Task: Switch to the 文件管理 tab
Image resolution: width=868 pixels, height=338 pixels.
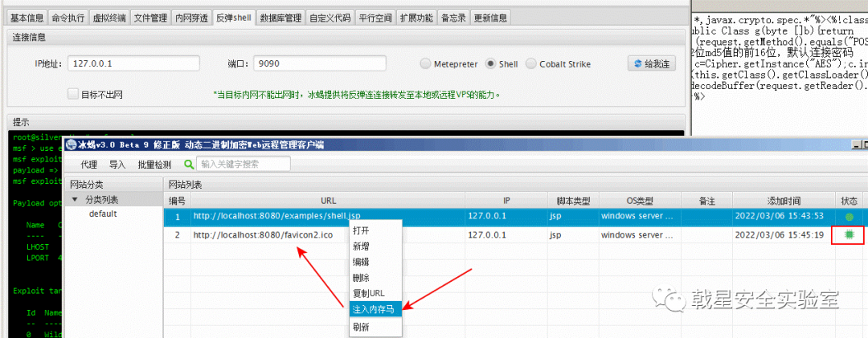Action: click(150, 18)
